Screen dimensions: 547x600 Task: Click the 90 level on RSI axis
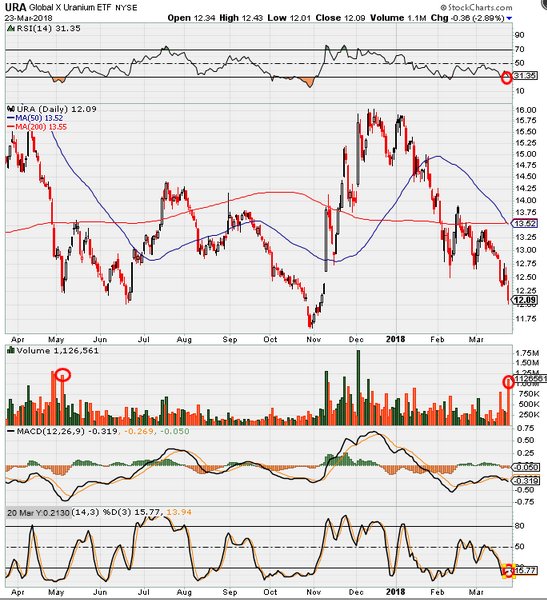point(519,35)
